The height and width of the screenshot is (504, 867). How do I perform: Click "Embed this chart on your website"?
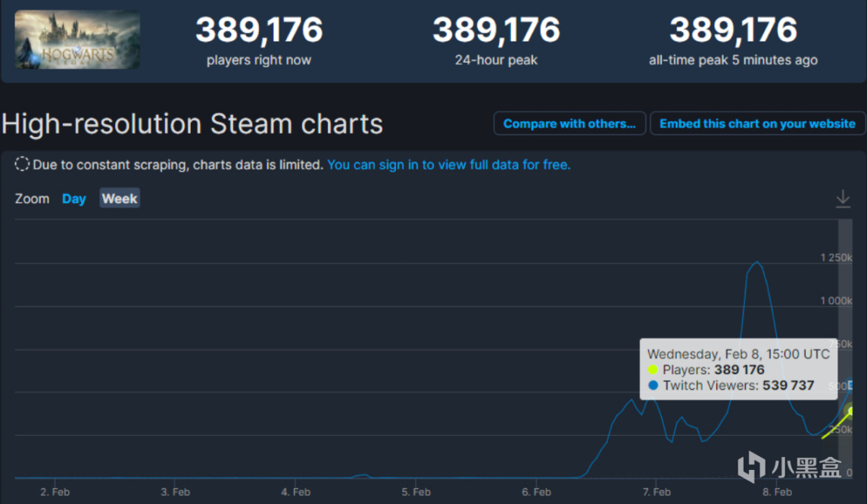(757, 123)
